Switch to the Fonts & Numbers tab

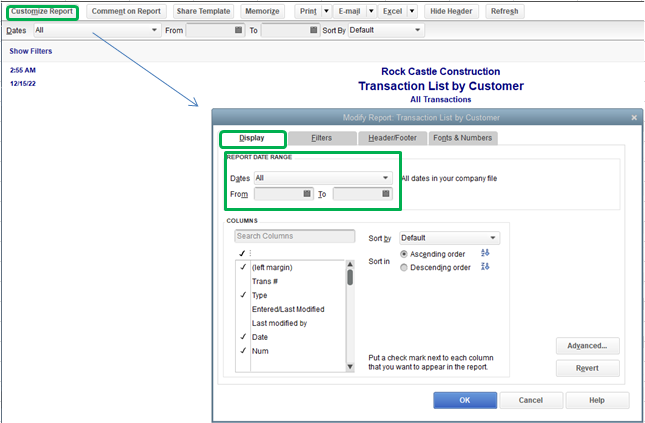click(x=463, y=138)
